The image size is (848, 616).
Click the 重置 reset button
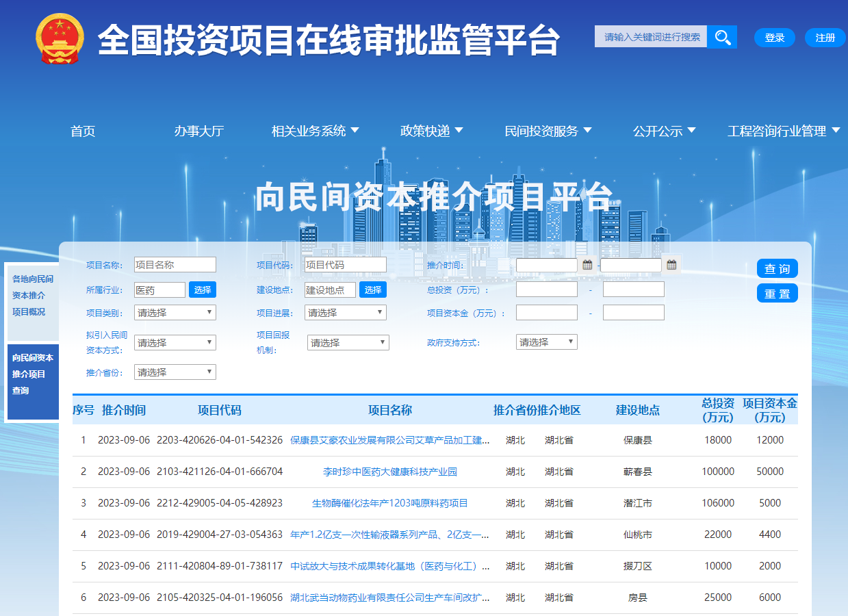777,294
